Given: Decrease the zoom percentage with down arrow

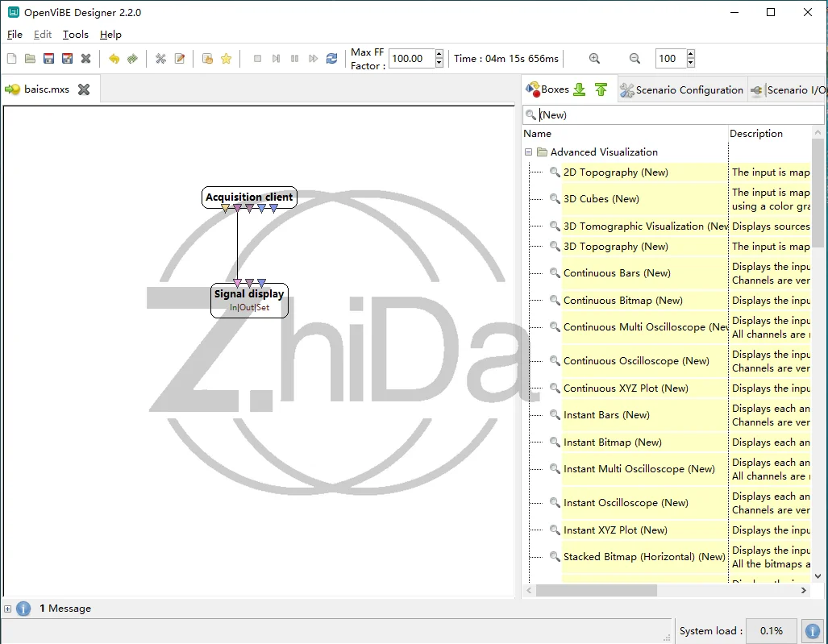Looking at the screenshot, I should (x=691, y=64).
